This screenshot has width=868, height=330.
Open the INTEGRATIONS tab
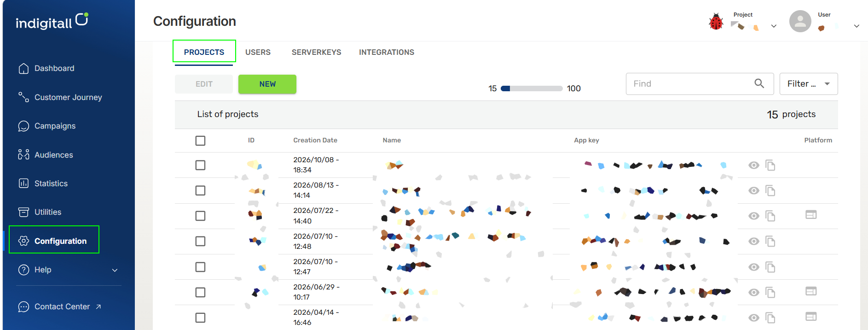tap(387, 52)
